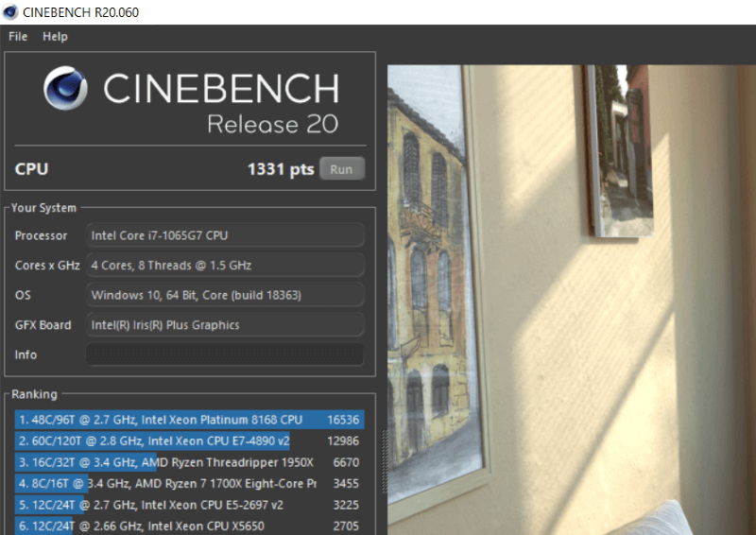
Task: Select the Xeon E7-4890 v2 ranking entry
Action: pyautogui.click(x=189, y=441)
